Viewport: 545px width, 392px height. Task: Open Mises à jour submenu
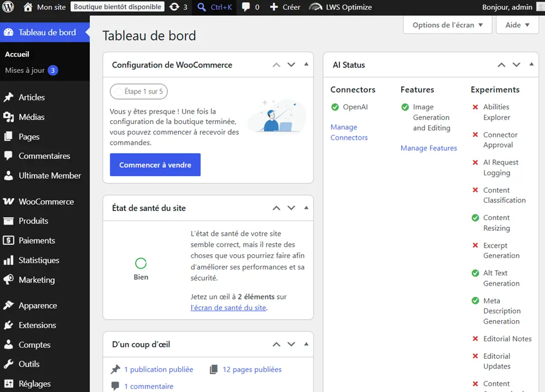point(25,70)
